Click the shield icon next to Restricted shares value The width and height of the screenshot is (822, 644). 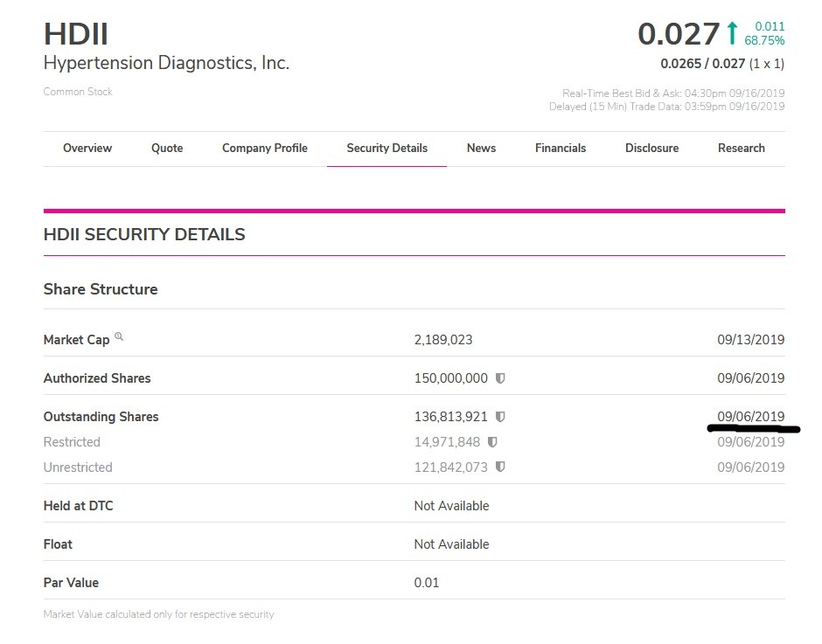coord(492,442)
